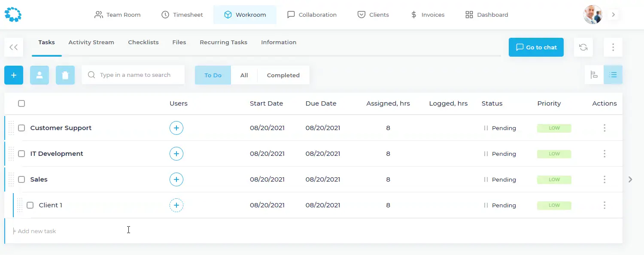This screenshot has width=644, height=255.
Task: Switch to Activity Stream tab
Action: click(91, 42)
